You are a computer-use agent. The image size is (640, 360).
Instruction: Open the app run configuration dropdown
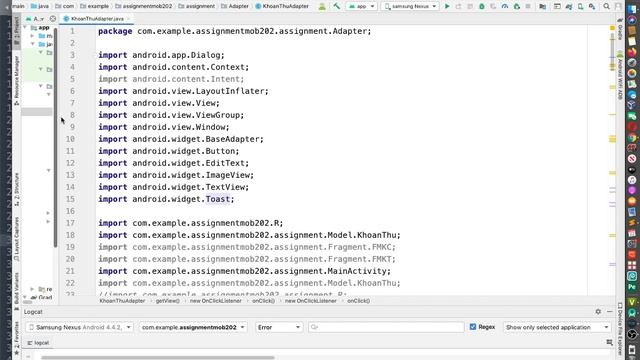(362, 7)
